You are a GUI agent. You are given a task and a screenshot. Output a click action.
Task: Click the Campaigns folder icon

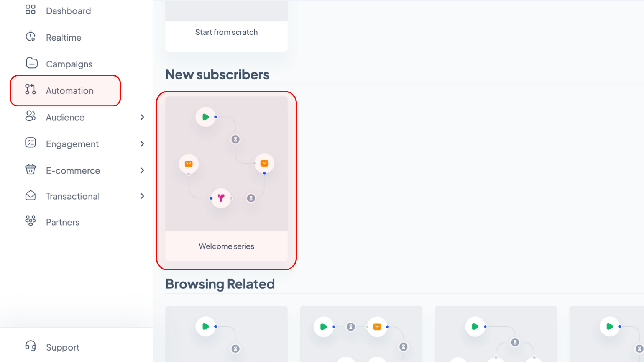(x=32, y=63)
